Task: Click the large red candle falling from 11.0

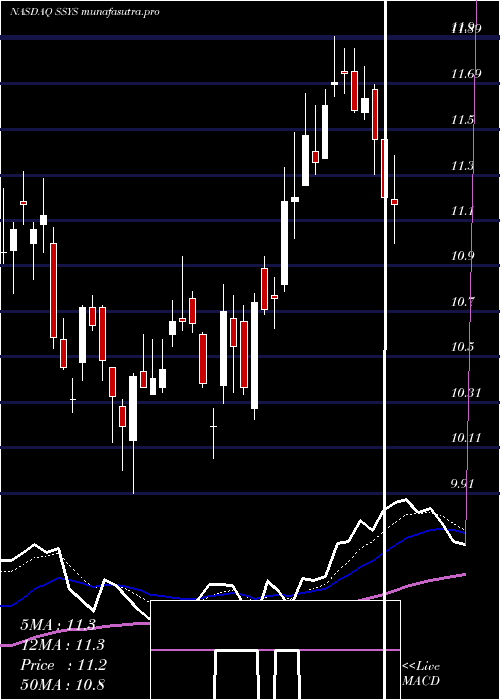Action: point(54,290)
